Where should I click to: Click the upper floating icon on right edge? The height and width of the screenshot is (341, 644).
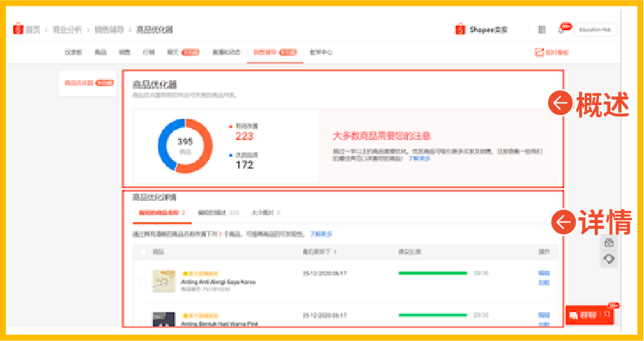tap(609, 242)
